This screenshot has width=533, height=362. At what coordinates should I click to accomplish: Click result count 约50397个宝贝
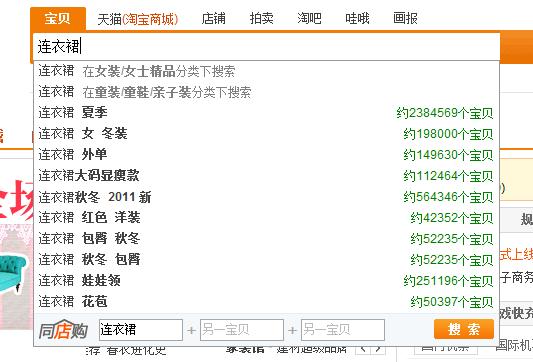452,302
